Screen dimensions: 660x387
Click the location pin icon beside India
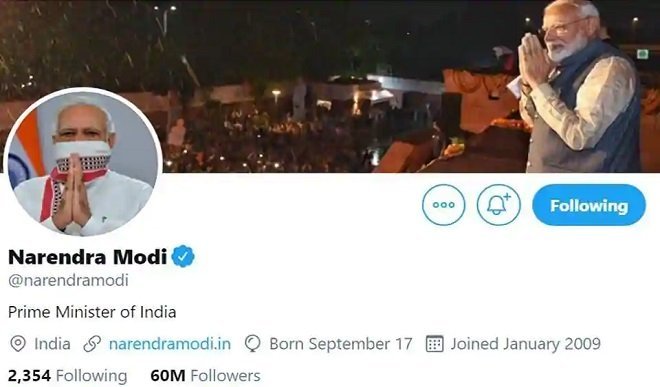click(x=18, y=344)
